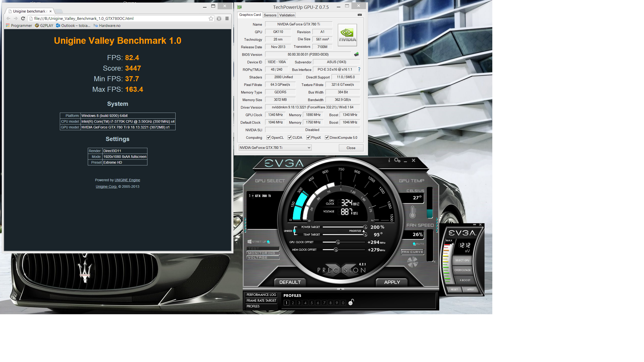
Task: Toggle the DirectCompute 5.0 checkbox
Action: coord(327,138)
